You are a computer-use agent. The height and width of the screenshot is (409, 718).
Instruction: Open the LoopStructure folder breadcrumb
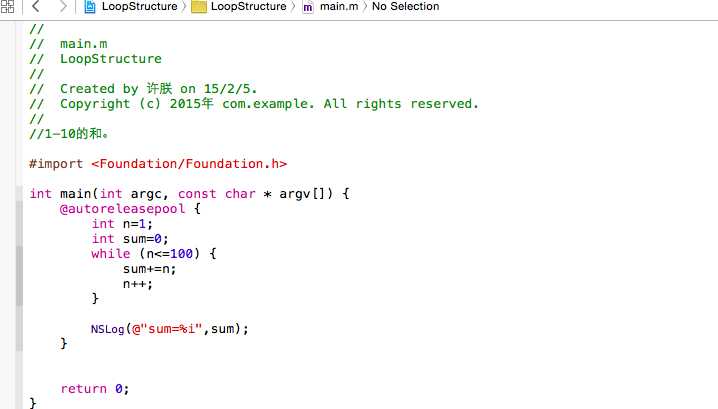point(248,6)
